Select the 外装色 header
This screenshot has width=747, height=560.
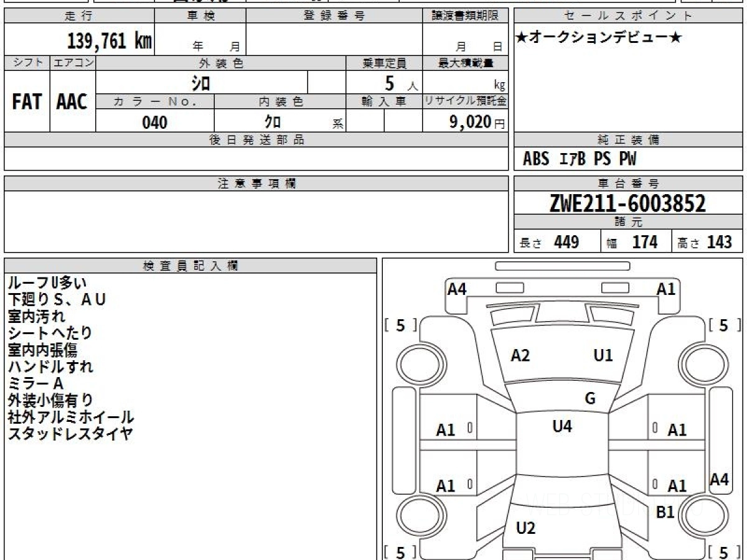point(221,63)
